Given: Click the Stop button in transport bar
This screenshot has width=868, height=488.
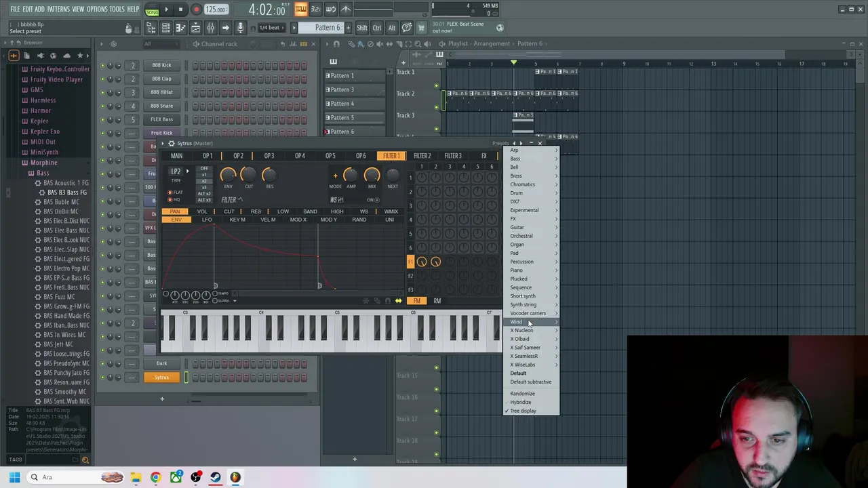Looking at the screenshot, I should pos(180,9).
